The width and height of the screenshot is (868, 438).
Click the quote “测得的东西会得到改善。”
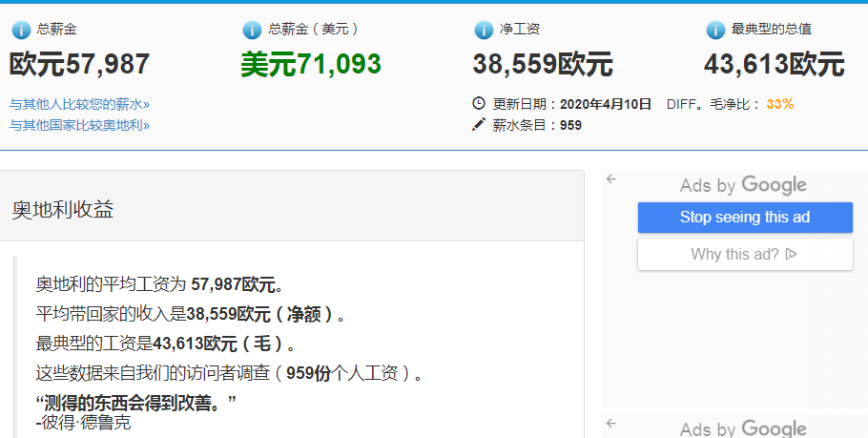pyautogui.click(x=136, y=403)
